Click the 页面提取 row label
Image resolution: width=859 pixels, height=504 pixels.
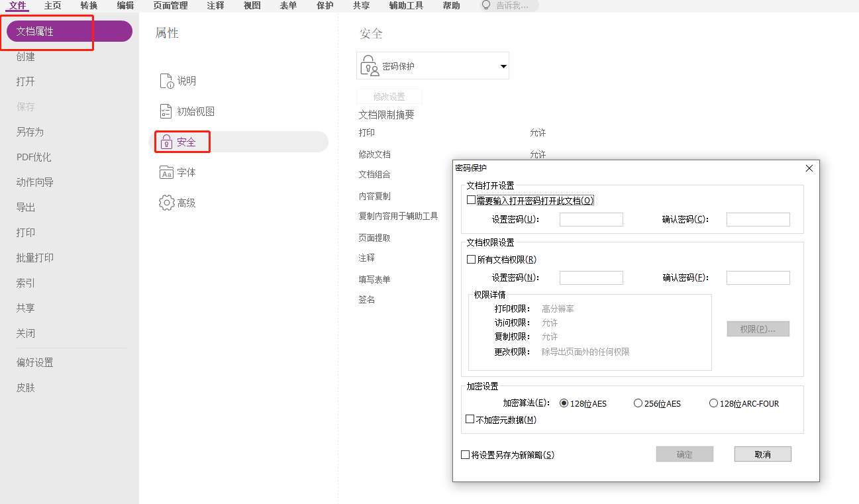[x=374, y=238]
